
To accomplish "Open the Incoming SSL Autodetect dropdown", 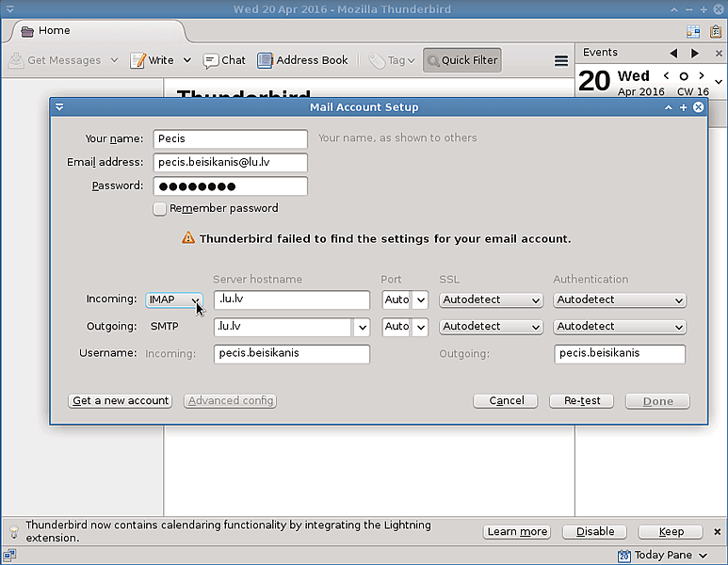I will point(491,299).
